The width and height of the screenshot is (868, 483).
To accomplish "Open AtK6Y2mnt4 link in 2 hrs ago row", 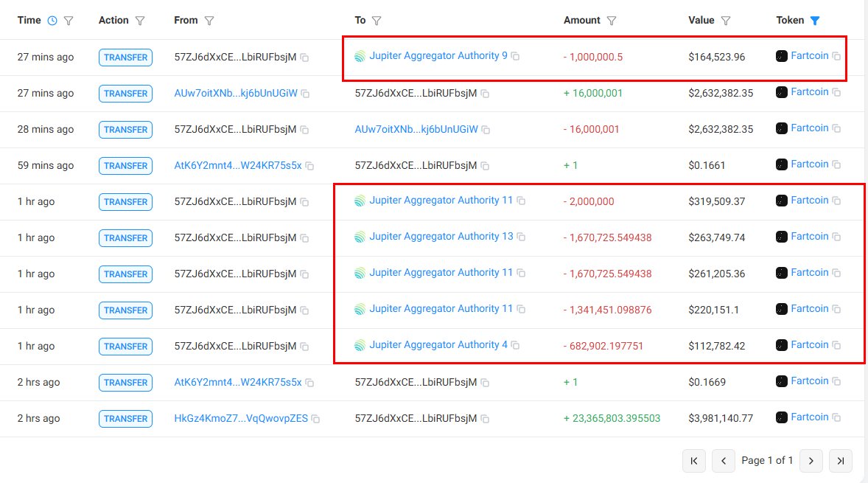I will click(238, 382).
